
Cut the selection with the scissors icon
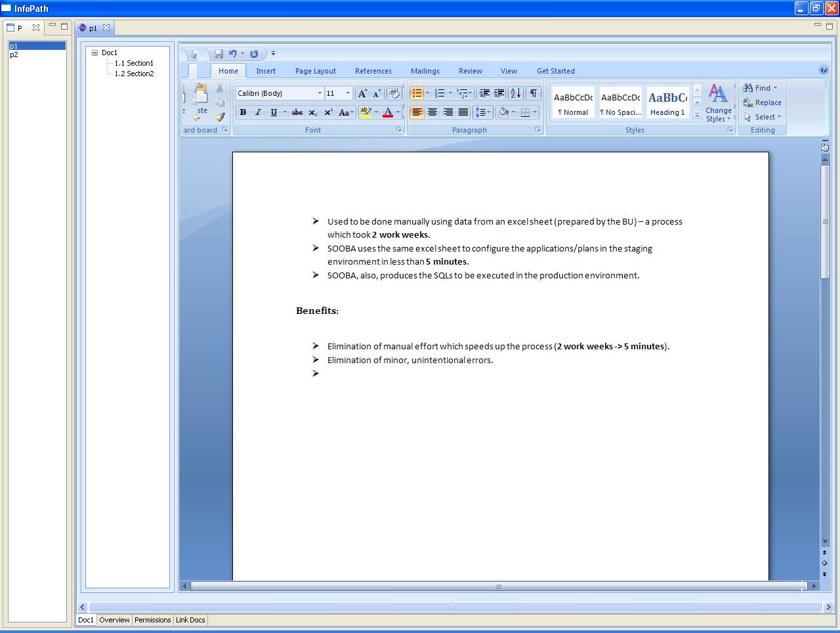point(219,88)
